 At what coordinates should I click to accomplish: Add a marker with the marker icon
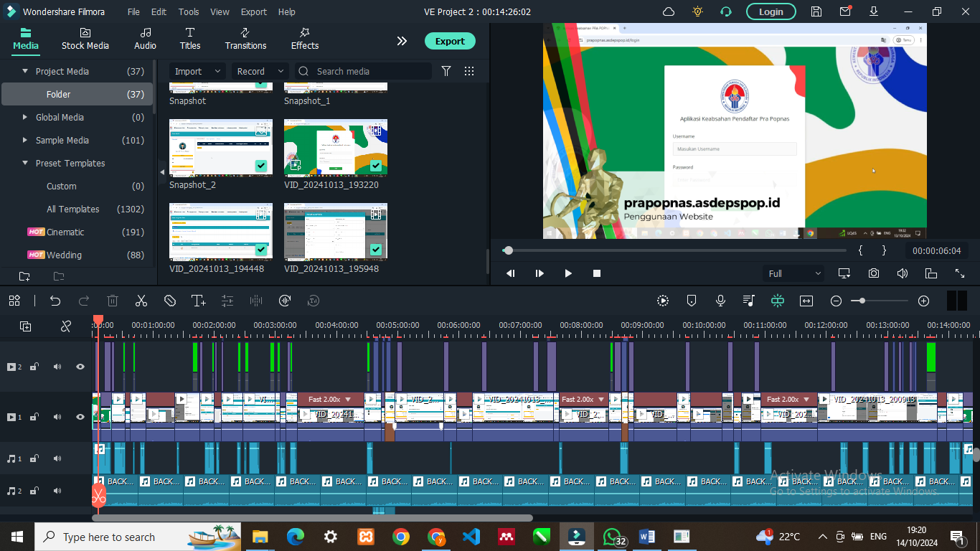tap(692, 301)
